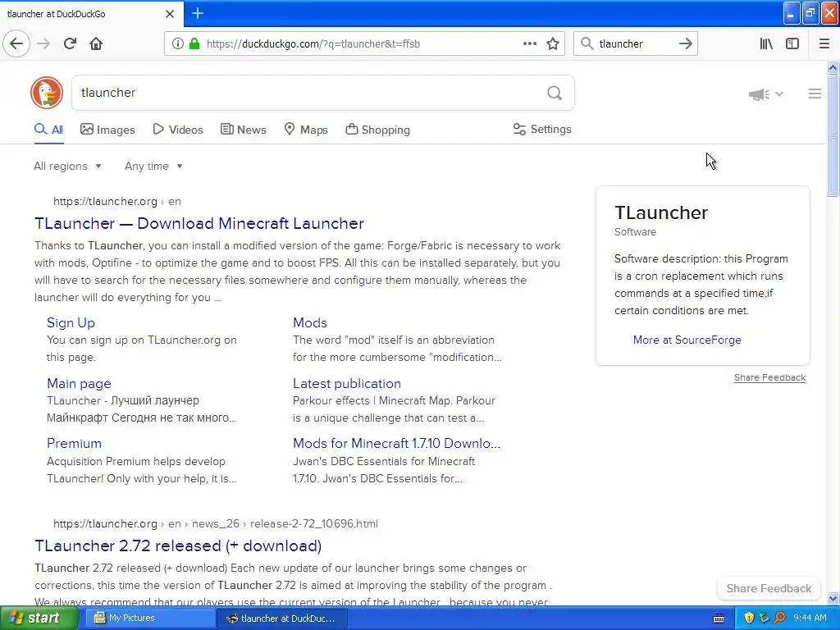Click the green padlock security icon
The width and height of the screenshot is (840, 630).
coord(194,43)
